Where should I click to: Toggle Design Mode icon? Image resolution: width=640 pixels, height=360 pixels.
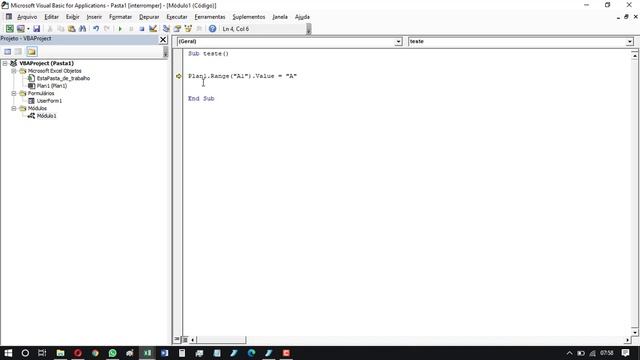(x=153, y=29)
